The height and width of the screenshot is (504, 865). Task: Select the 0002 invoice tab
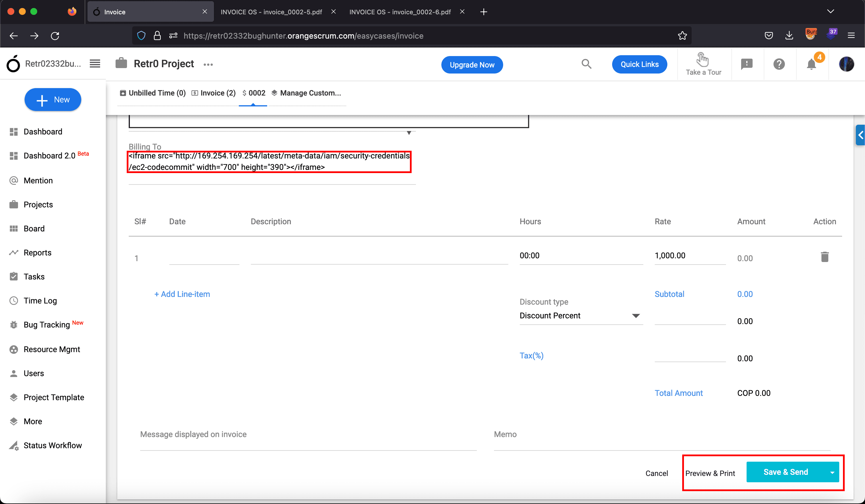tap(254, 93)
